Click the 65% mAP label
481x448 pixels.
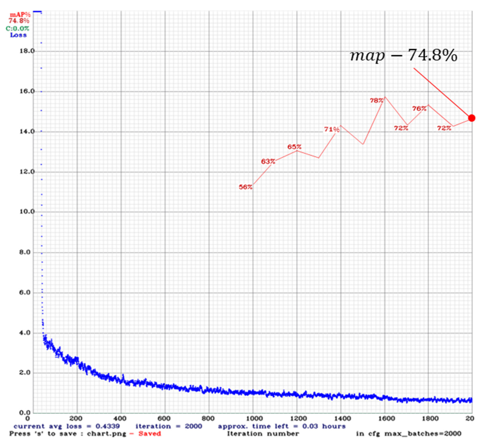click(294, 147)
